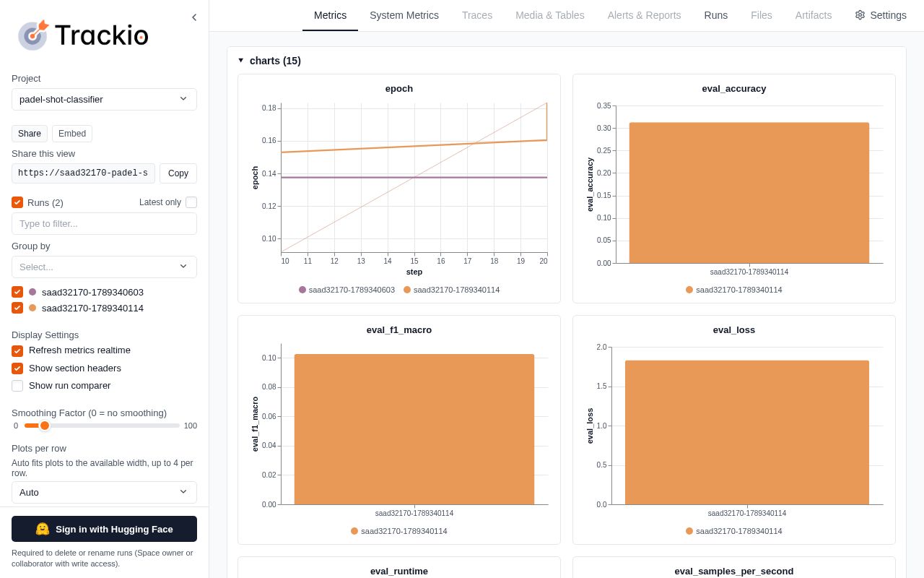Sign in with Hugging Face
This screenshot has height=578, width=924.
104,529
